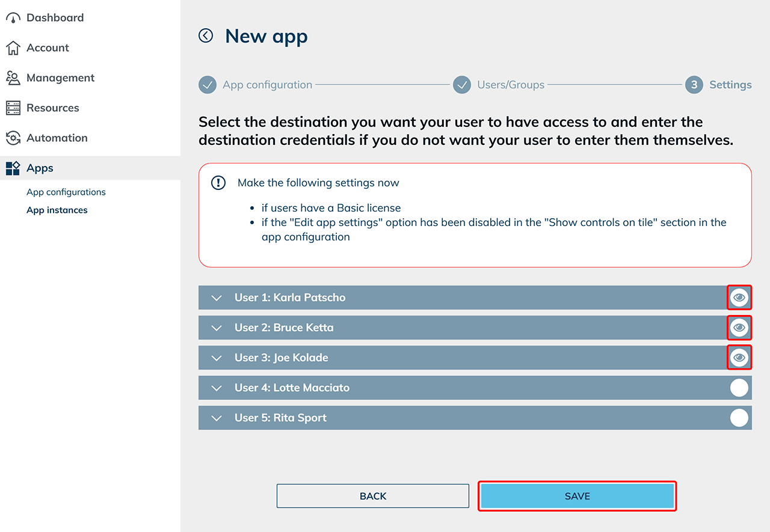This screenshot has width=770, height=532.
Task: Toggle visibility eye for Karla Patscho
Action: [739, 298]
